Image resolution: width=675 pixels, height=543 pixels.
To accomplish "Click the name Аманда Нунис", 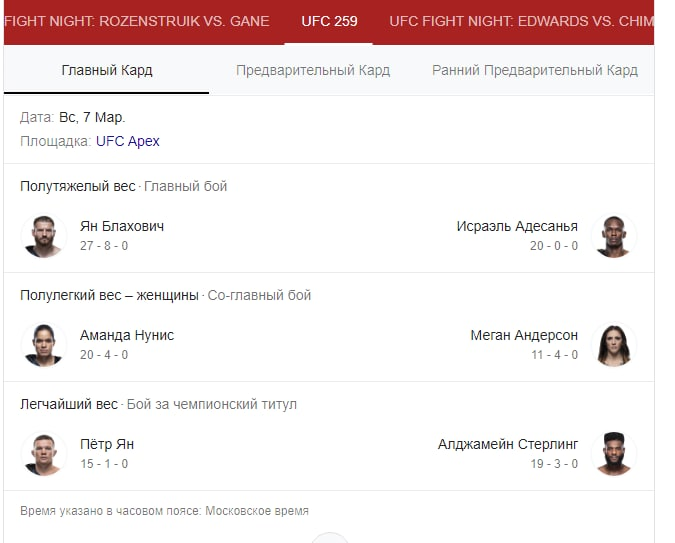I will pyautogui.click(x=127, y=335).
